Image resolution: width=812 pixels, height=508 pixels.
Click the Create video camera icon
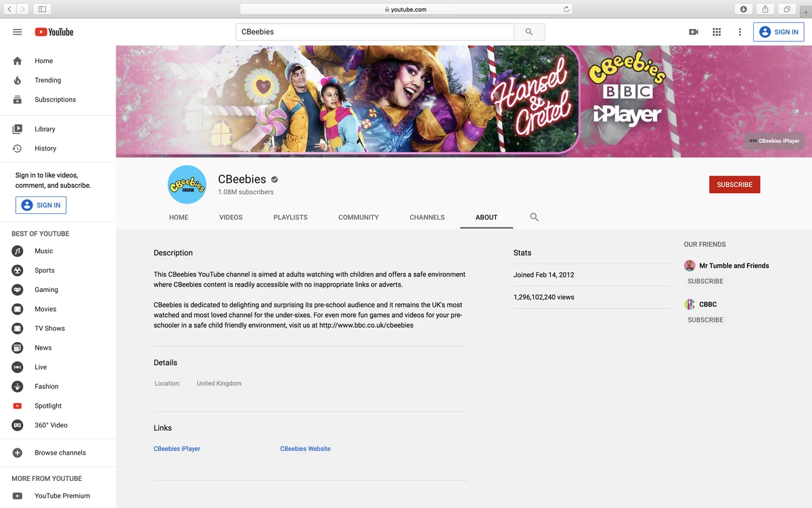tap(693, 32)
